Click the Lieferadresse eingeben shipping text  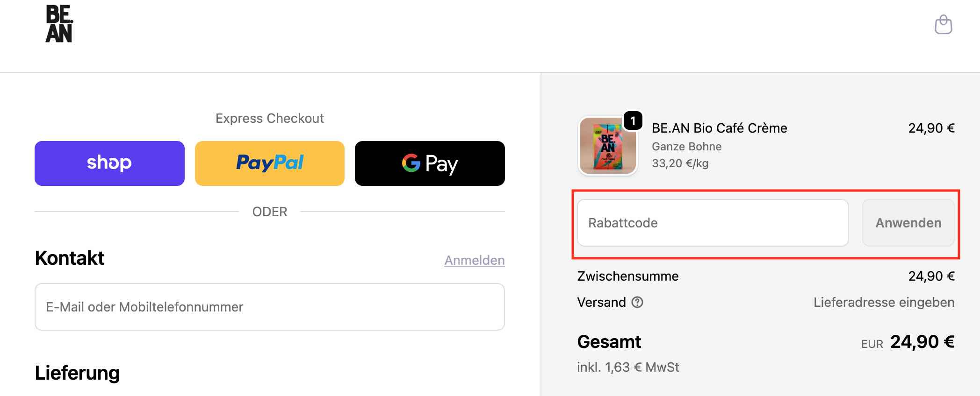(x=884, y=303)
